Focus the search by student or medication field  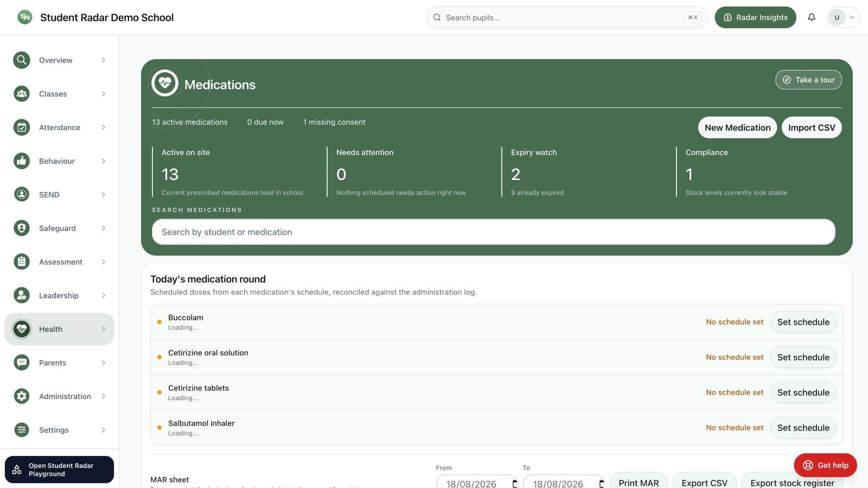coord(493,232)
